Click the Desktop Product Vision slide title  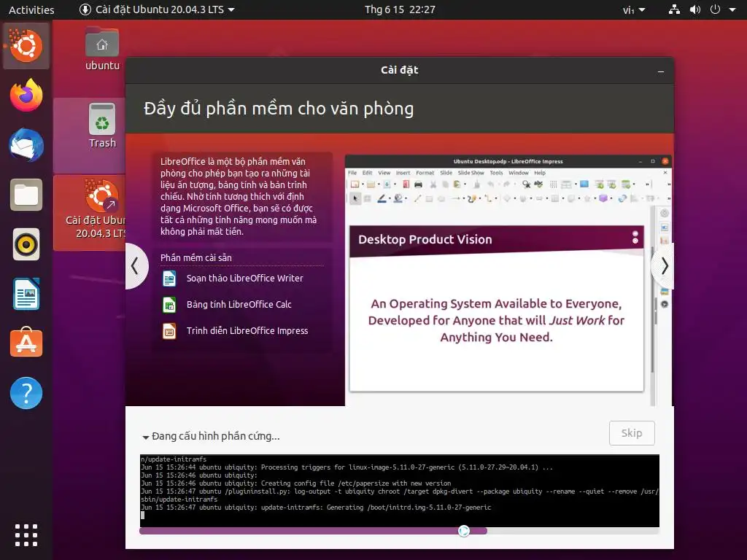[x=425, y=239]
